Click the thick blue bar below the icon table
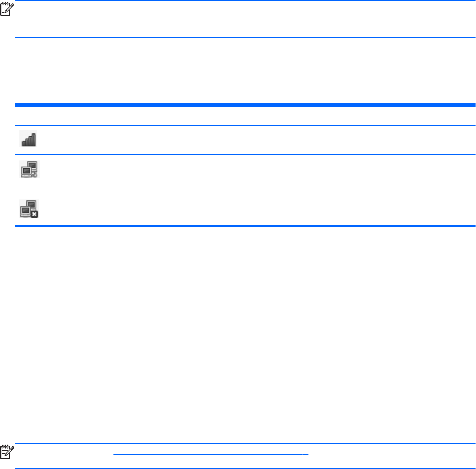This screenshot has width=476, height=469. point(246,226)
